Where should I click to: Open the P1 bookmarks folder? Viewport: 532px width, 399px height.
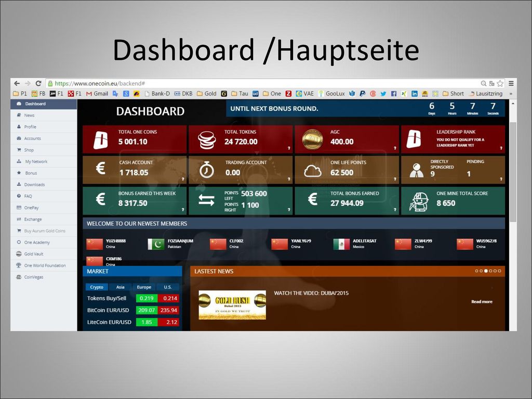tap(20, 94)
